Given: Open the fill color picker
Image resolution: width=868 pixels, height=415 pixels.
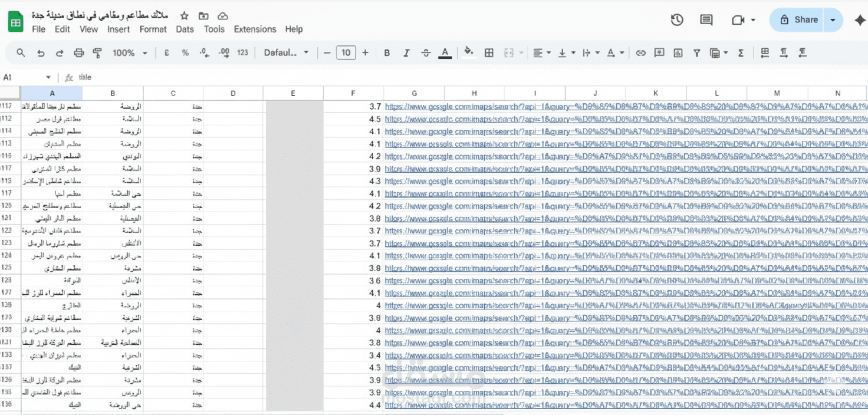Looking at the screenshot, I should click(x=469, y=53).
